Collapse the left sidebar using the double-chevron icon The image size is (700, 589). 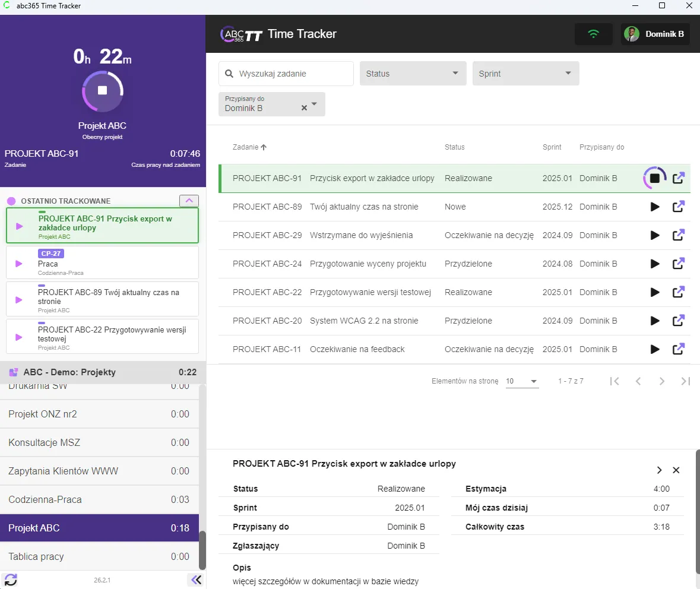[196, 579]
